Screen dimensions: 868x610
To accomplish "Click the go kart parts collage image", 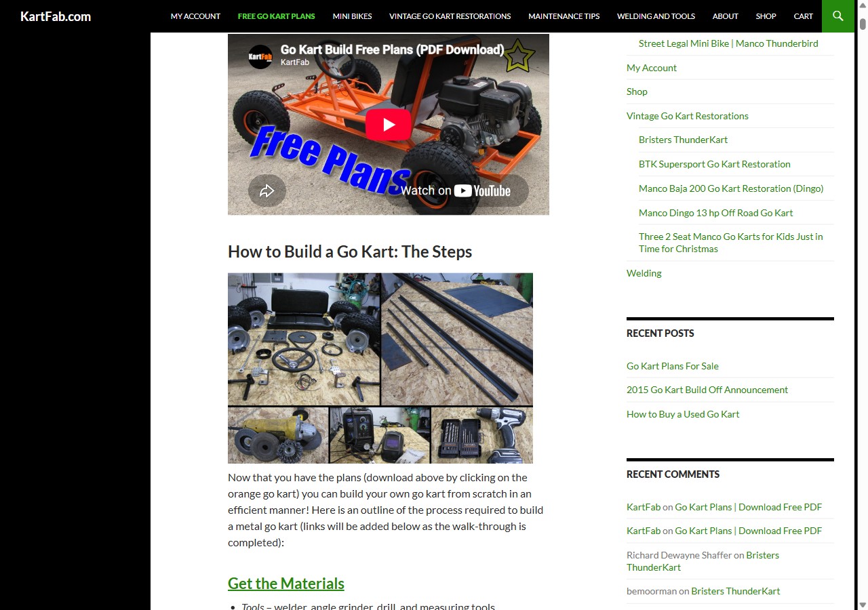I will click(380, 368).
